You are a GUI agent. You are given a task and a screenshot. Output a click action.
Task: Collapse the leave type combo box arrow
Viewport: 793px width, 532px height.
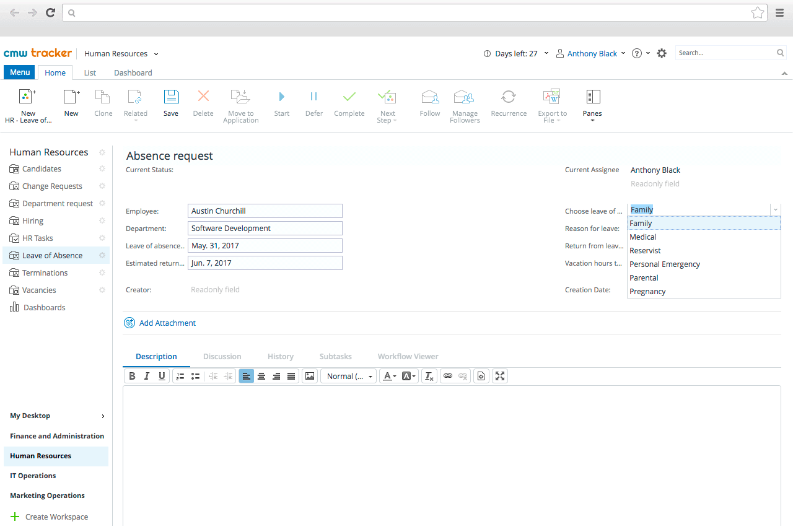[775, 210]
